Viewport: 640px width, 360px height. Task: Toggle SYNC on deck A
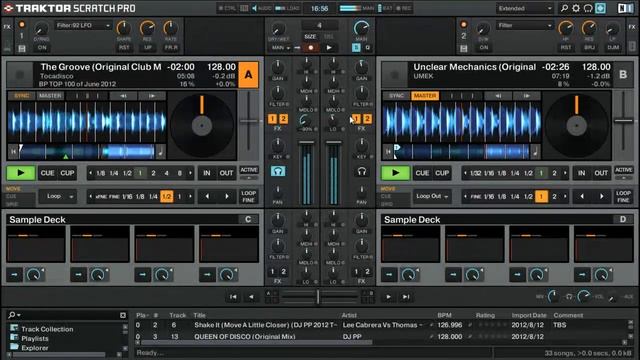22,96
